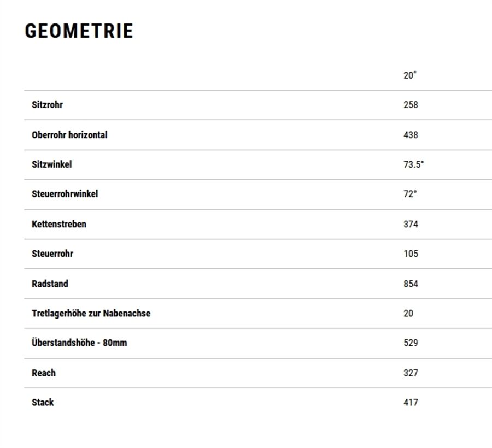492x448 pixels.
Task: Select the 20" size column header
Action: tap(409, 75)
